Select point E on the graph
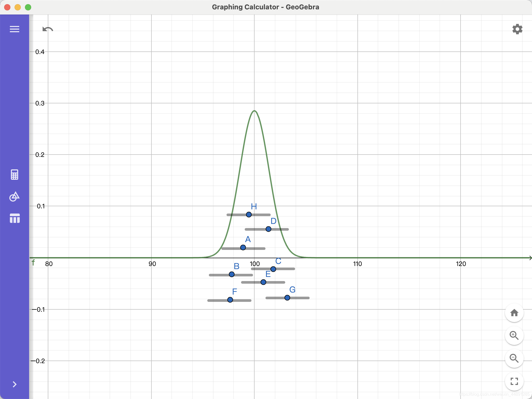This screenshot has width=532, height=399. [x=263, y=282]
